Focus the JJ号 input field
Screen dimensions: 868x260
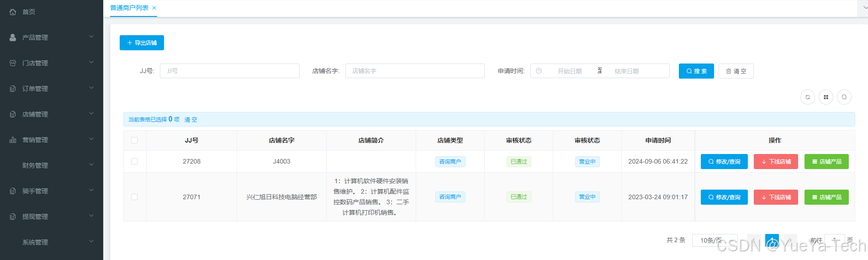point(230,71)
